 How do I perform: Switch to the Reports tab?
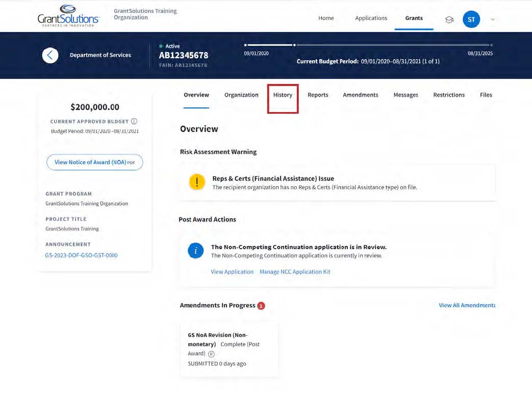318,95
